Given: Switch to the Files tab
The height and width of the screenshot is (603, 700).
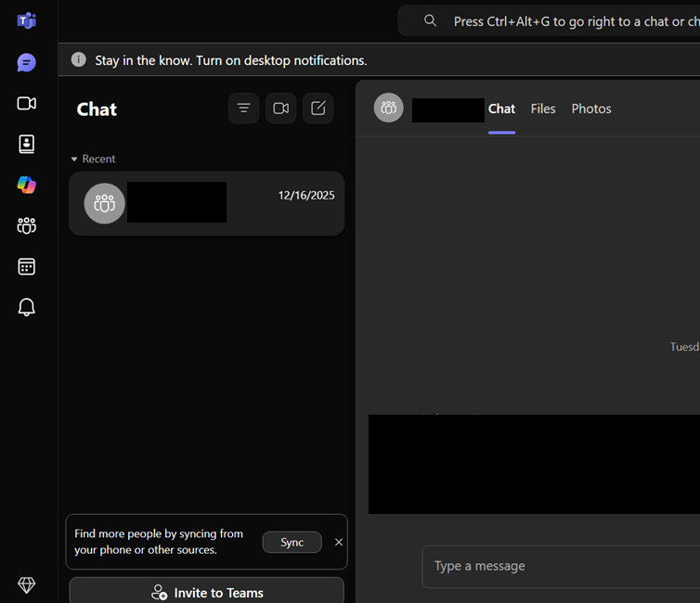Looking at the screenshot, I should (543, 109).
